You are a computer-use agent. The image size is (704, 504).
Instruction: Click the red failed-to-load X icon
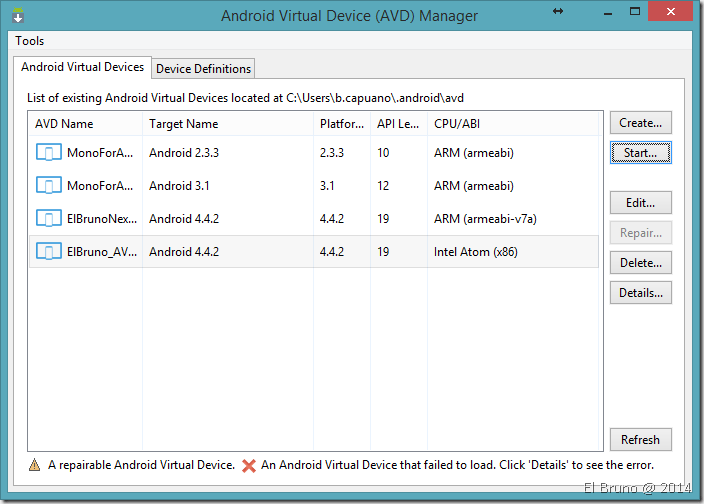(x=248, y=465)
